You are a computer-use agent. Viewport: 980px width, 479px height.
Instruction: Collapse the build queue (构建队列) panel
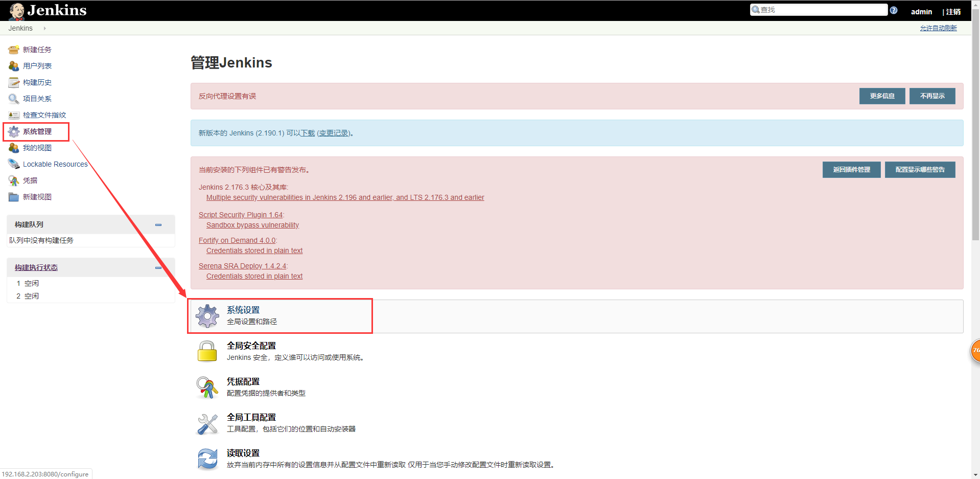coord(158,225)
